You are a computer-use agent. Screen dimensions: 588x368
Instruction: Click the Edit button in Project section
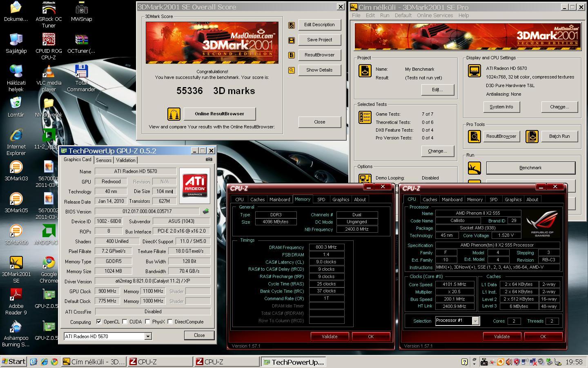pos(437,90)
